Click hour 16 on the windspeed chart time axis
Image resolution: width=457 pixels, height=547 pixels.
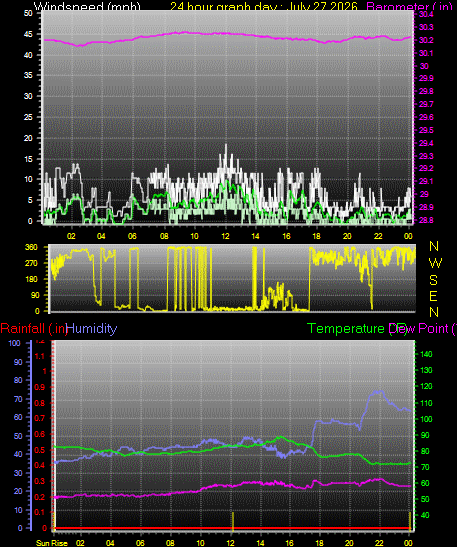point(286,236)
